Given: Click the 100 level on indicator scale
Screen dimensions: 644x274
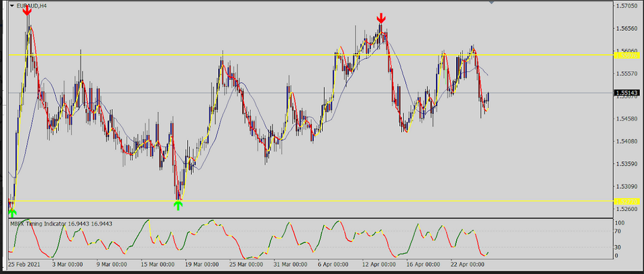Looking at the screenshot, I should pos(619,222).
